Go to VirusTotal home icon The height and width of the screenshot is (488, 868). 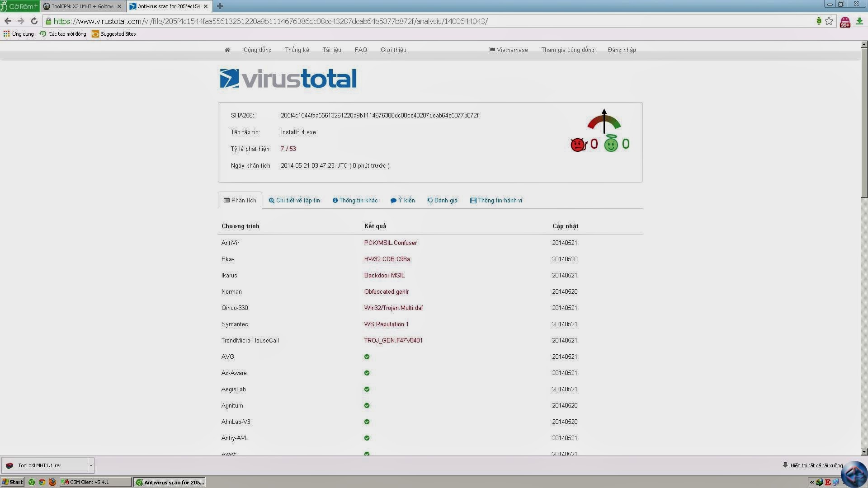[227, 50]
